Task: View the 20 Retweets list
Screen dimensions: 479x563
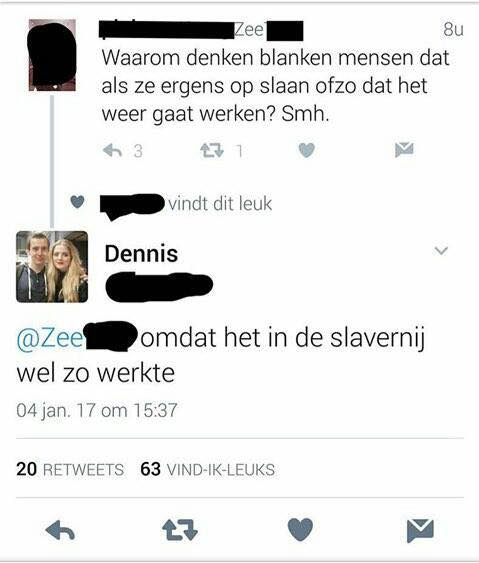Action: coord(70,469)
